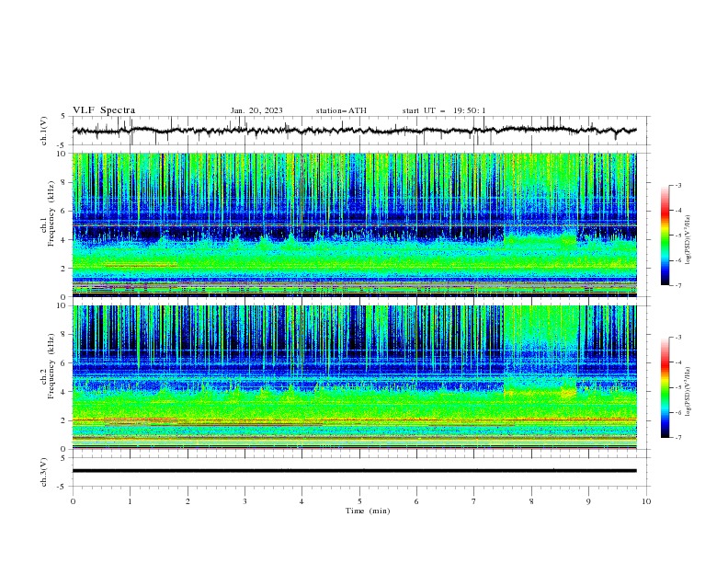
Task: Click the ch.1 "Frequency (kHz)" axis label
Action: [x=51, y=213]
